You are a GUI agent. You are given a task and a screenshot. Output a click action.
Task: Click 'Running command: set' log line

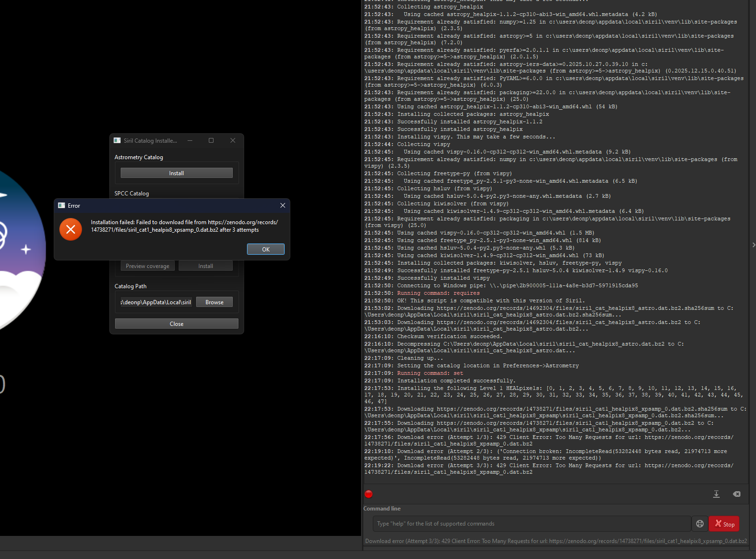click(x=414, y=373)
